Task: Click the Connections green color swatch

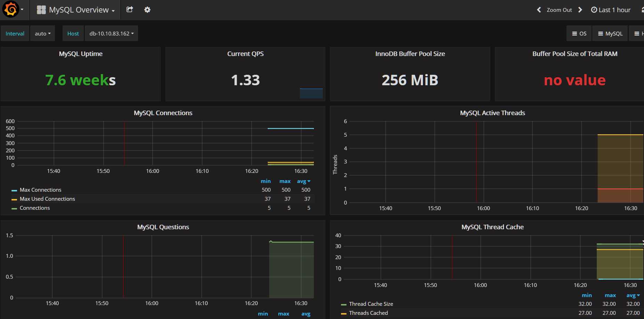Action: coord(14,208)
